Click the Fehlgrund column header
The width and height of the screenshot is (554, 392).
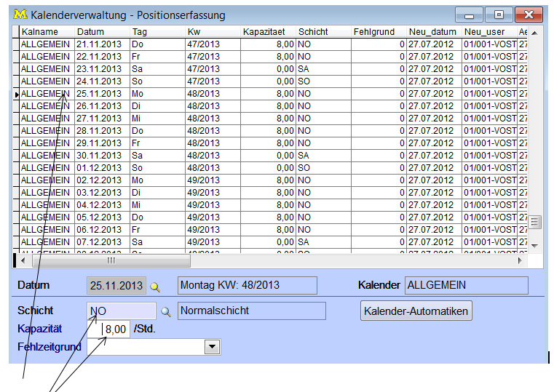(378, 32)
